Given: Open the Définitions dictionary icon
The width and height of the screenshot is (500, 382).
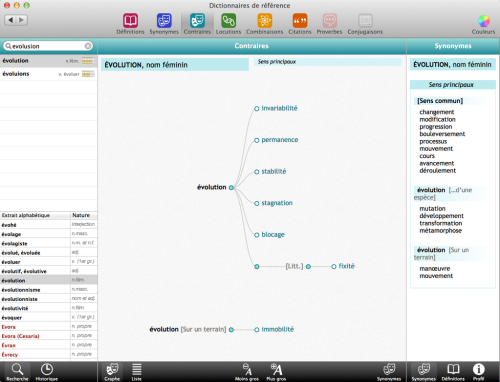Looking at the screenshot, I should coord(130,21).
